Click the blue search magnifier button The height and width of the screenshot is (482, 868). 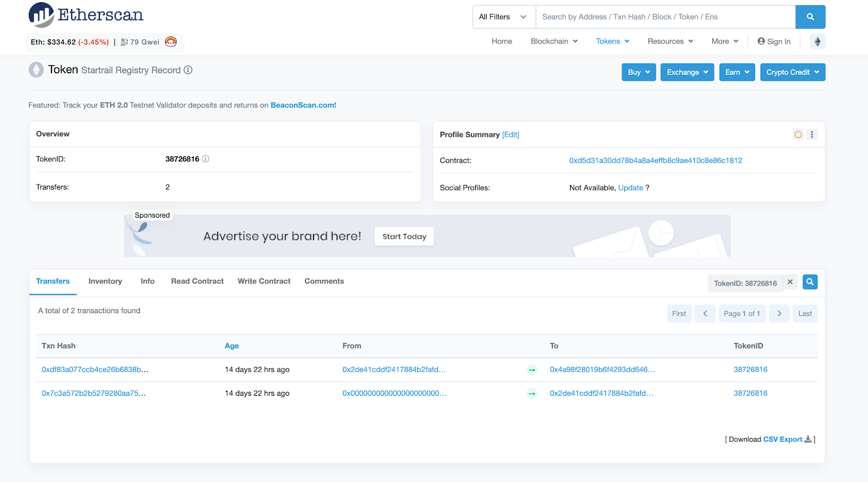pyautogui.click(x=810, y=17)
